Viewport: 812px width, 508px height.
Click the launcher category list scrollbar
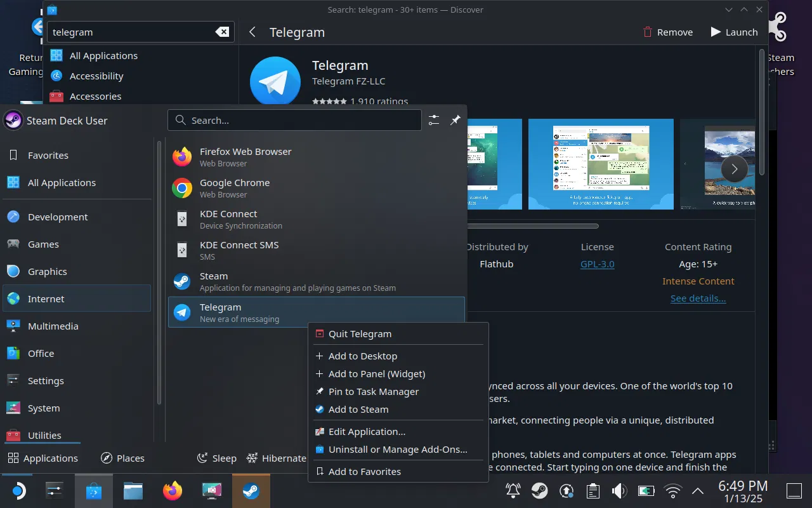click(159, 273)
